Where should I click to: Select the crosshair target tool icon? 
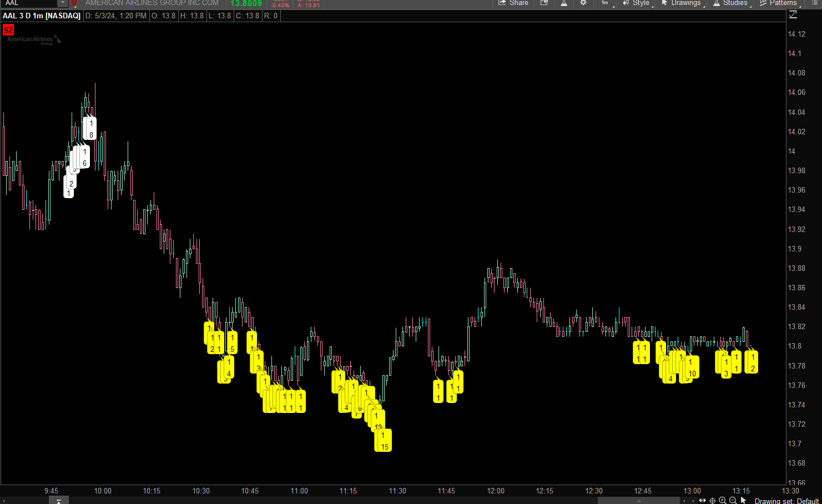713,501
